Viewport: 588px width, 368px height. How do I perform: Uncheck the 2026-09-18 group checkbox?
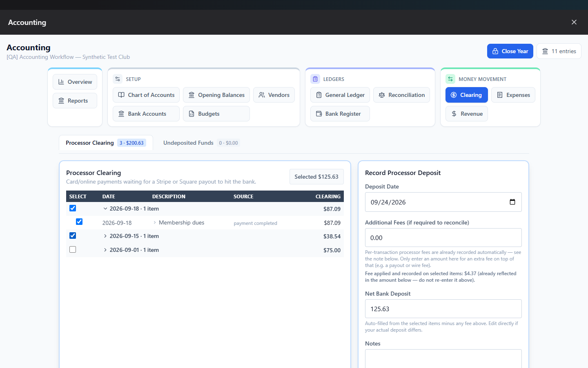coord(73,208)
